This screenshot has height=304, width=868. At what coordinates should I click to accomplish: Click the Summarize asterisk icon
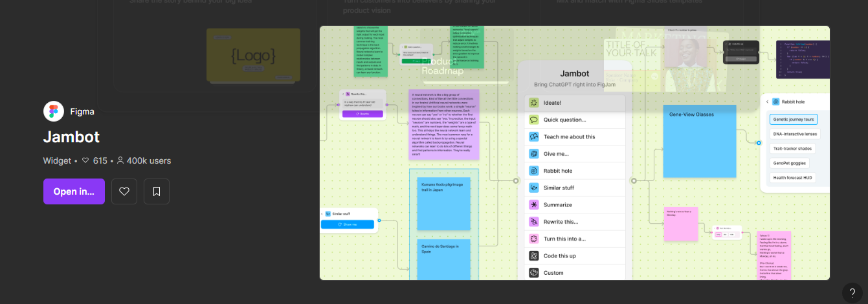click(x=534, y=204)
